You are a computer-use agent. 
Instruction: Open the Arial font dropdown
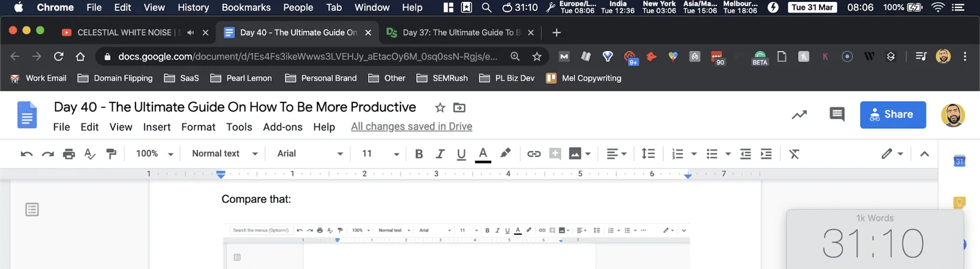(310, 154)
